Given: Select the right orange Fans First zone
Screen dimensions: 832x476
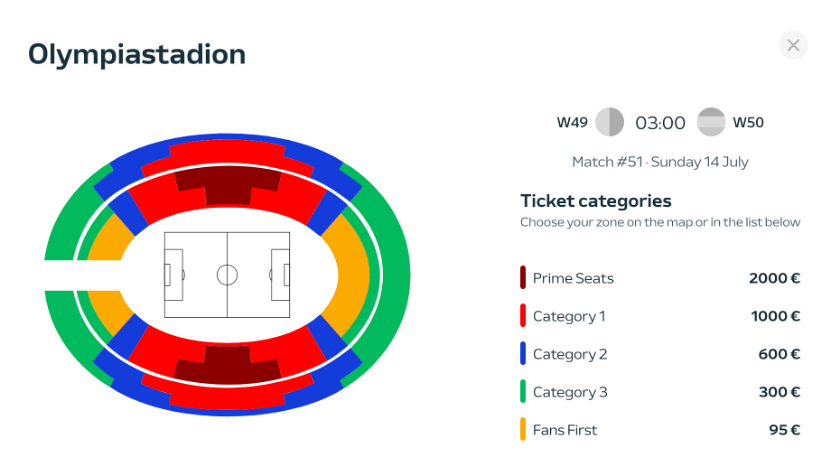Looking at the screenshot, I should [350, 272].
